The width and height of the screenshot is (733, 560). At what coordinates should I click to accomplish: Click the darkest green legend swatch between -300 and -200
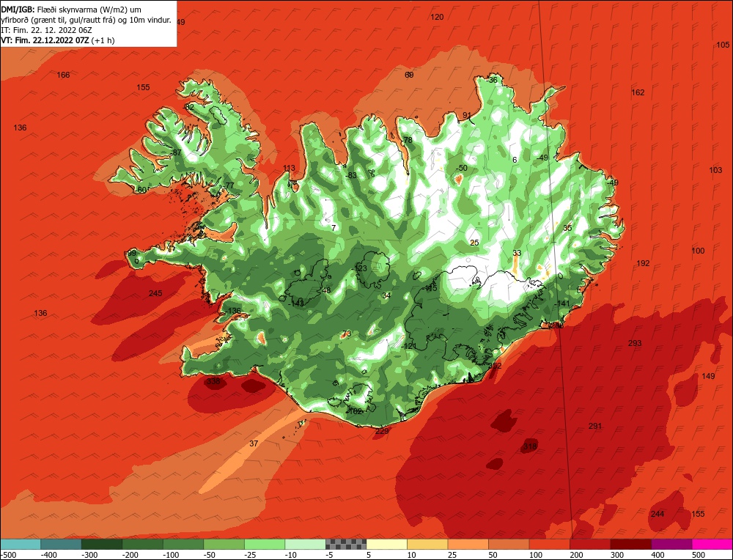tap(101, 544)
